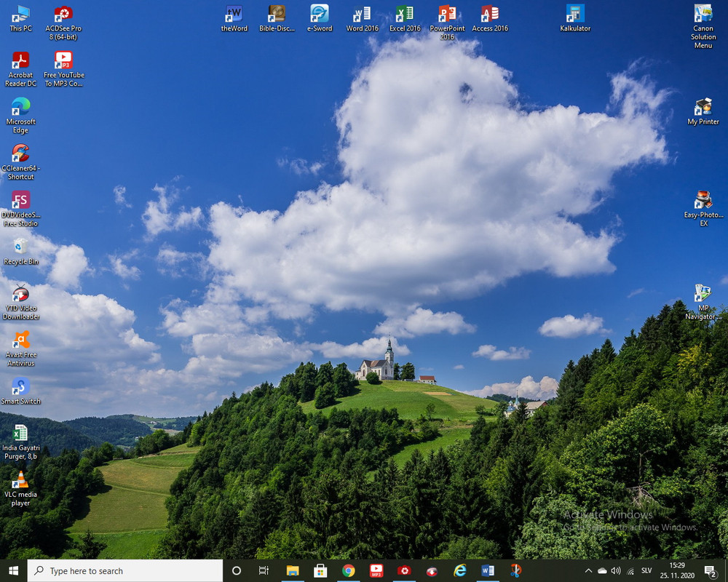The height and width of the screenshot is (582, 728).
Task: Select the India Gayatri Purger Excel file
Action: click(x=20, y=442)
